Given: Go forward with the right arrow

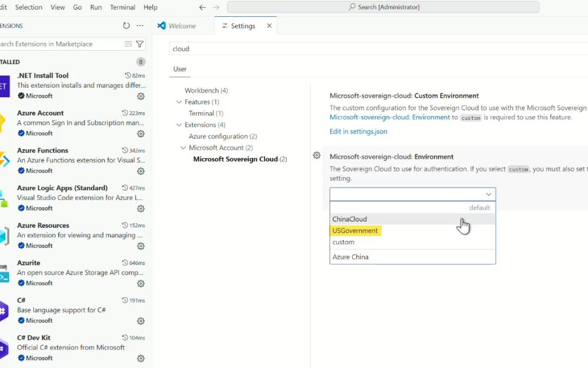Looking at the screenshot, I should pyautogui.click(x=216, y=7).
